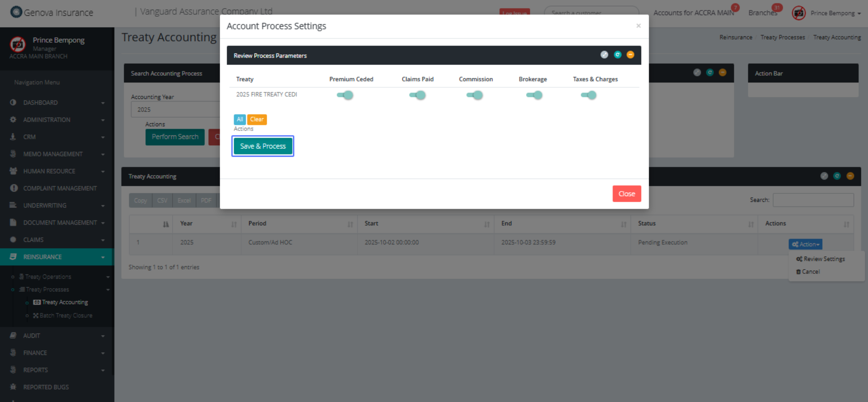Viewport: 868px width, 402px height.
Task: Click the Dashboard sidebar icon
Action: (x=13, y=102)
